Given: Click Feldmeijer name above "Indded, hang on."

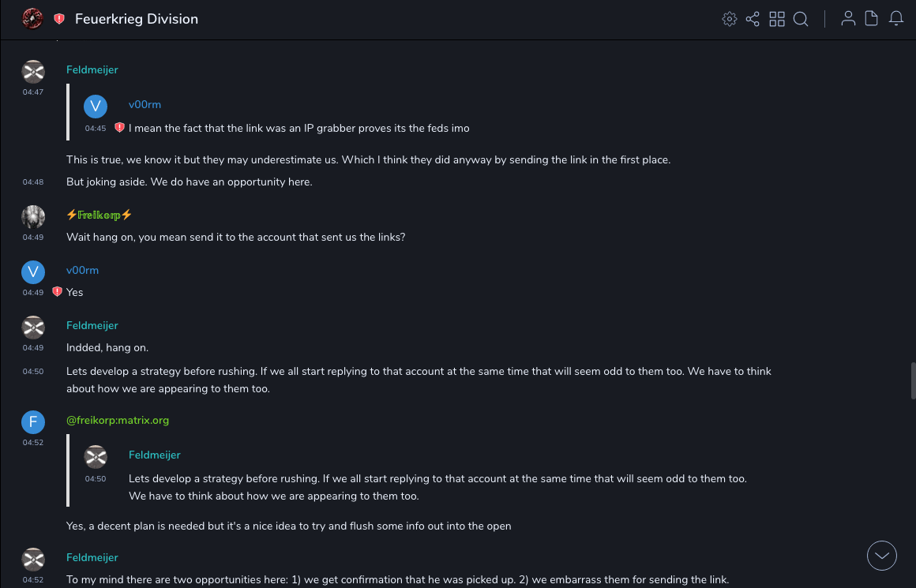Looking at the screenshot, I should click(x=92, y=325).
